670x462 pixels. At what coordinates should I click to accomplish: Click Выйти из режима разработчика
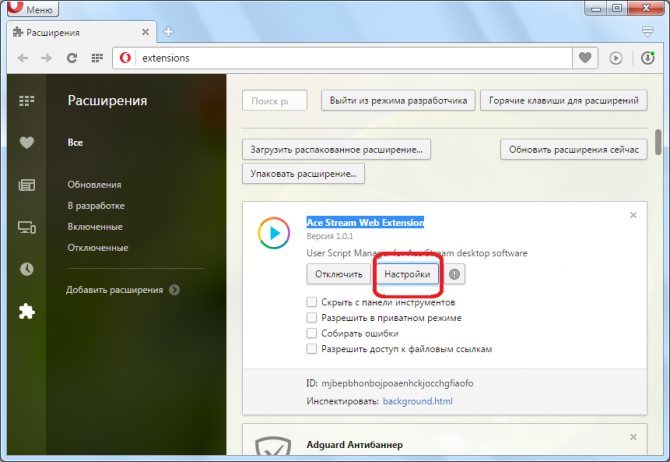click(398, 101)
